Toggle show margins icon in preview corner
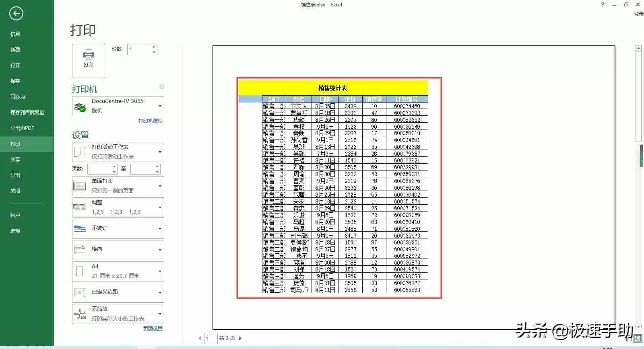 tap(629, 339)
